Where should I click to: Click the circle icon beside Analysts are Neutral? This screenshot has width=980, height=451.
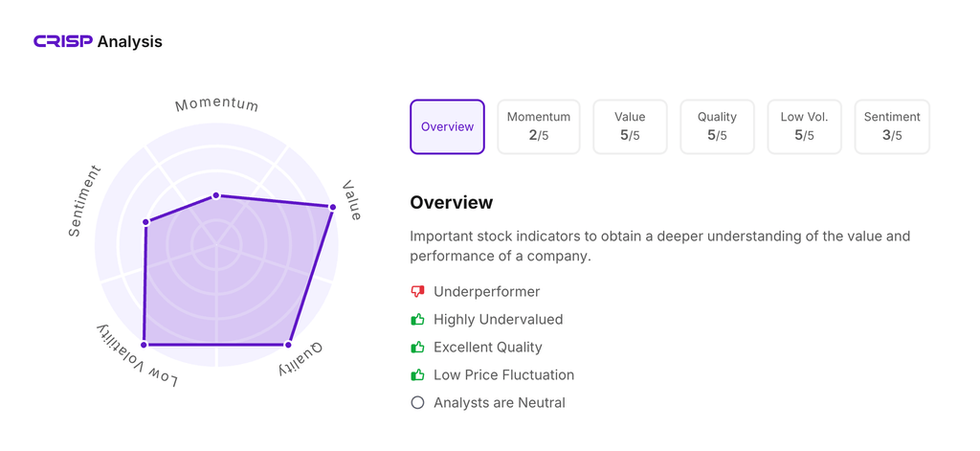click(417, 402)
